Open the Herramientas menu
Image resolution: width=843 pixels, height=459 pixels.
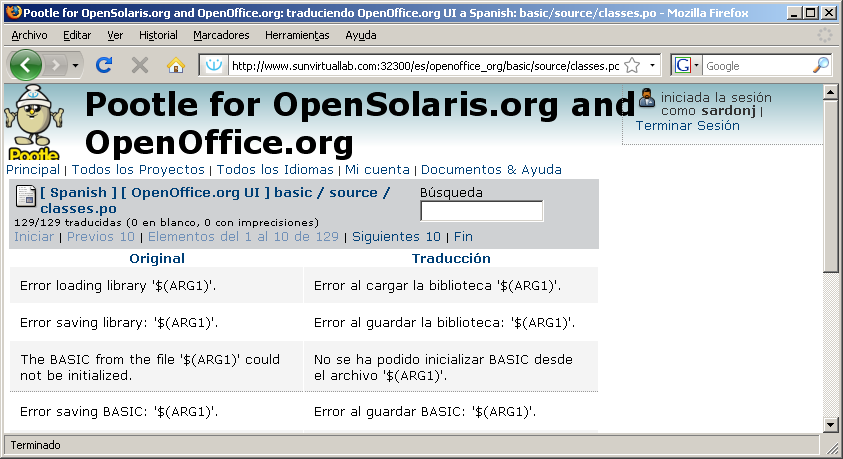coord(297,35)
